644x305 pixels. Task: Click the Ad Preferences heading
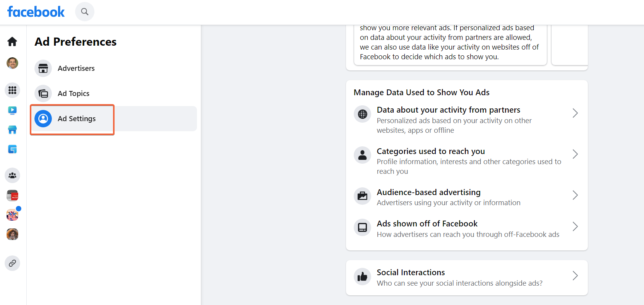(75, 41)
